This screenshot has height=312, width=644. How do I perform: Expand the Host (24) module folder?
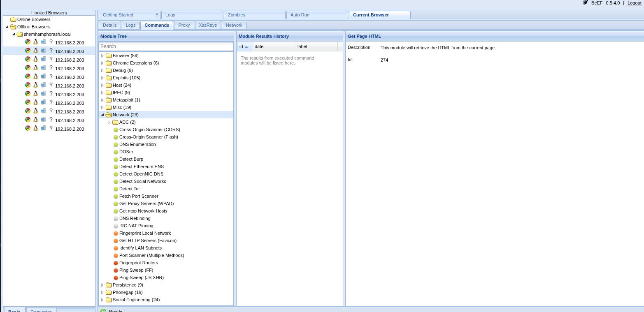(x=102, y=85)
